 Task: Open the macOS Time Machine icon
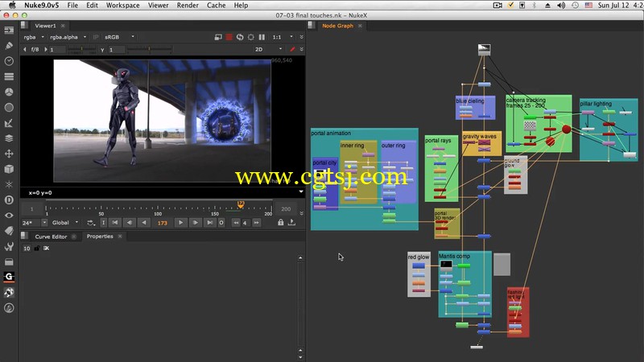[x=575, y=6]
